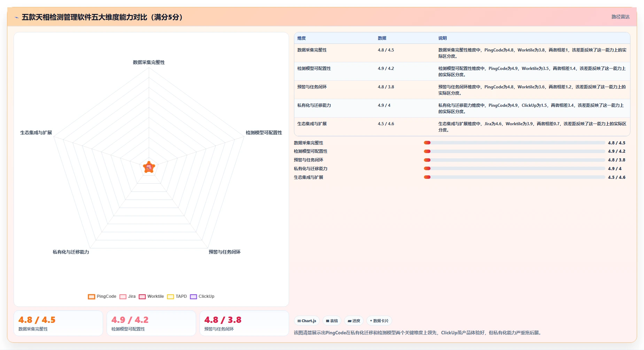Click progress list label 生态集成与扩展
Screen dimensions: 644x350
click(308, 177)
